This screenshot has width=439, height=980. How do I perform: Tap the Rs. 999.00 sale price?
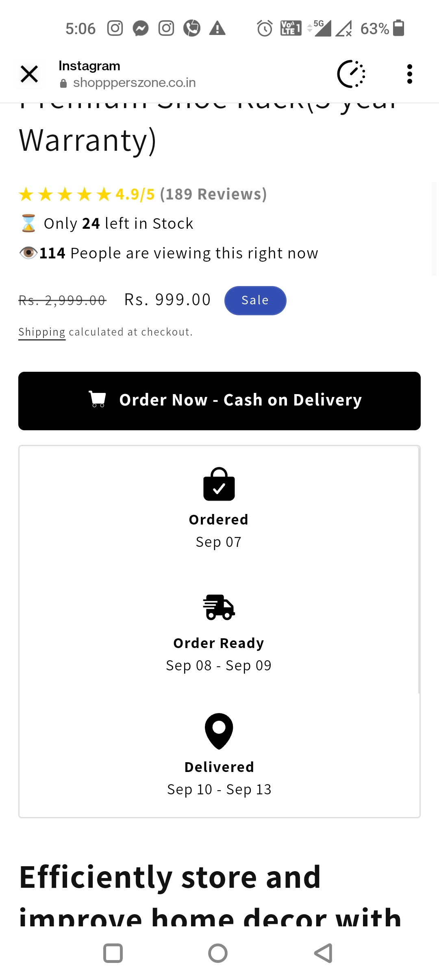(x=167, y=300)
